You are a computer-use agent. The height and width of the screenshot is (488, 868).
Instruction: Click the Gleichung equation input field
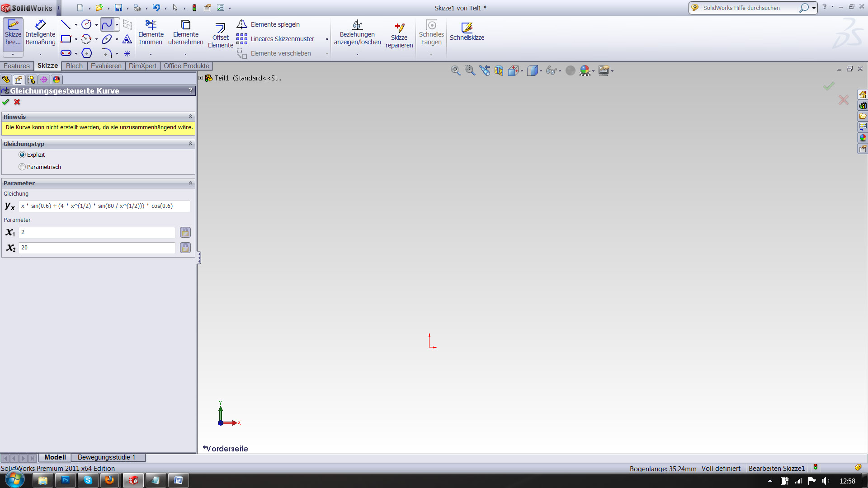click(104, 206)
